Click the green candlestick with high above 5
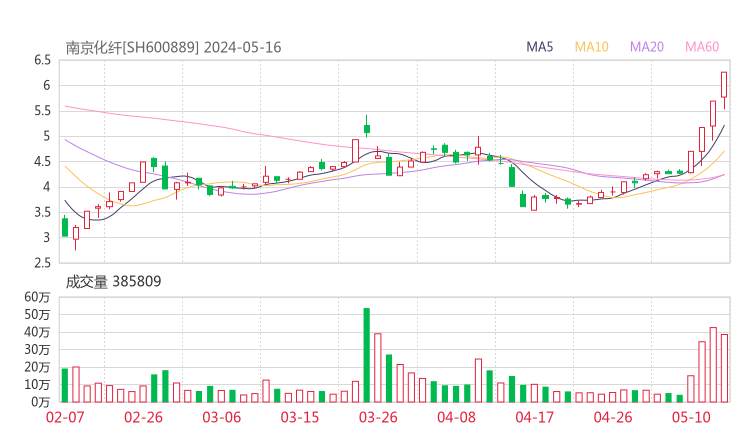 click(367, 127)
